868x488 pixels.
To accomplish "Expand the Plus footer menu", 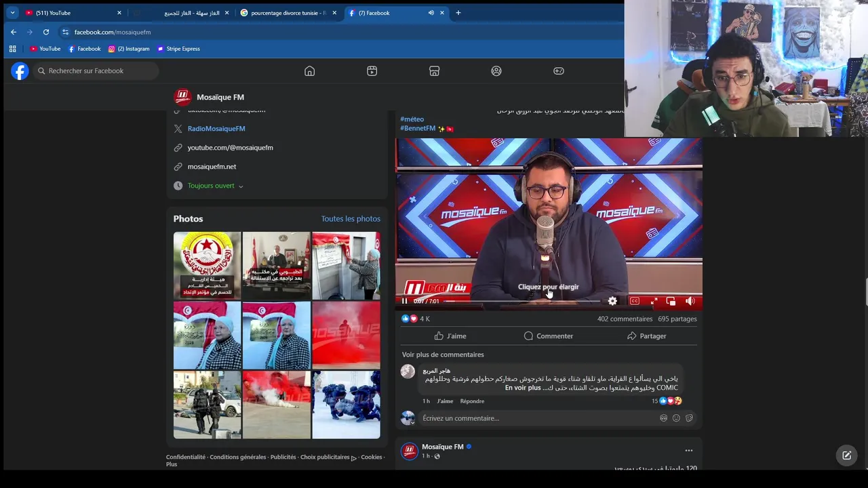I will [172, 464].
